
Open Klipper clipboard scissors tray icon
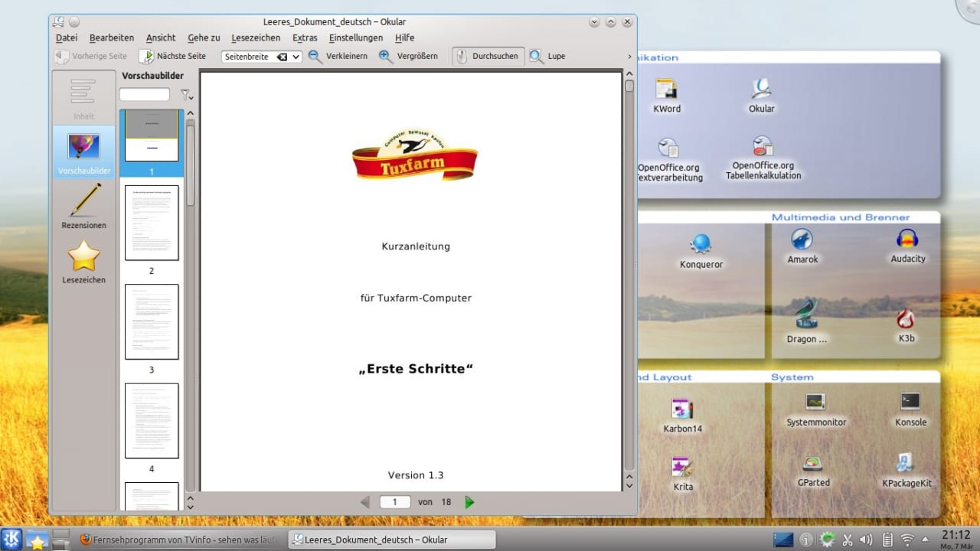click(848, 540)
